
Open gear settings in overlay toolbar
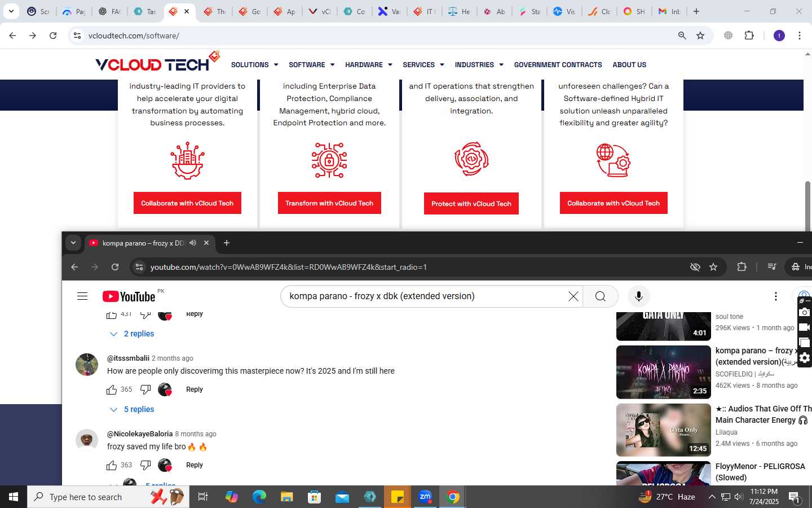(x=805, y=358)
